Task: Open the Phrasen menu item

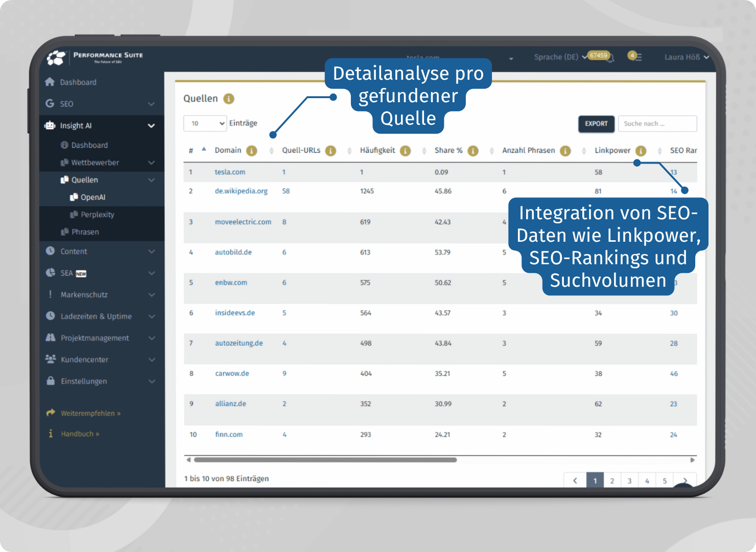Action: tap(85, 232)
